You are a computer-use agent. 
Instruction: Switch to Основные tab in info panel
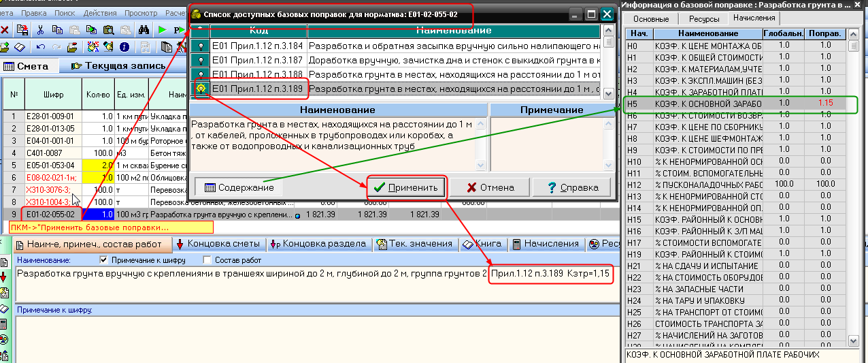[x=650, y=18]
